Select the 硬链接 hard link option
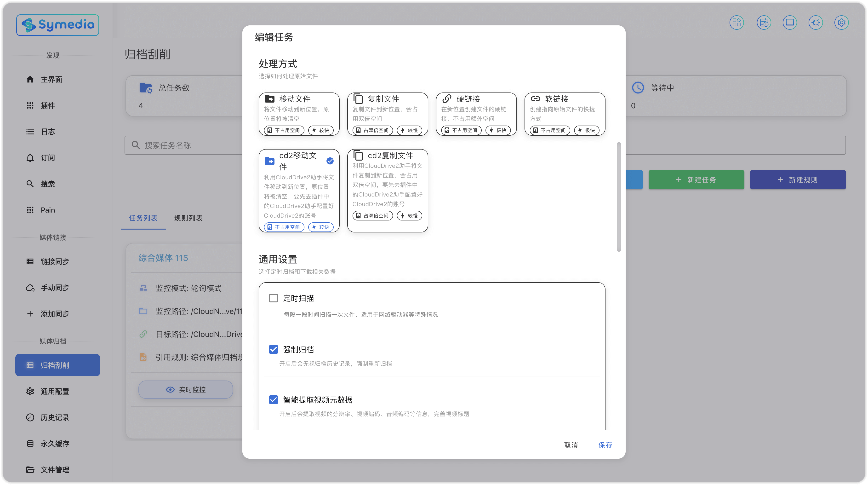This screenshot has height=485, width=868. [x=476, y=114]
